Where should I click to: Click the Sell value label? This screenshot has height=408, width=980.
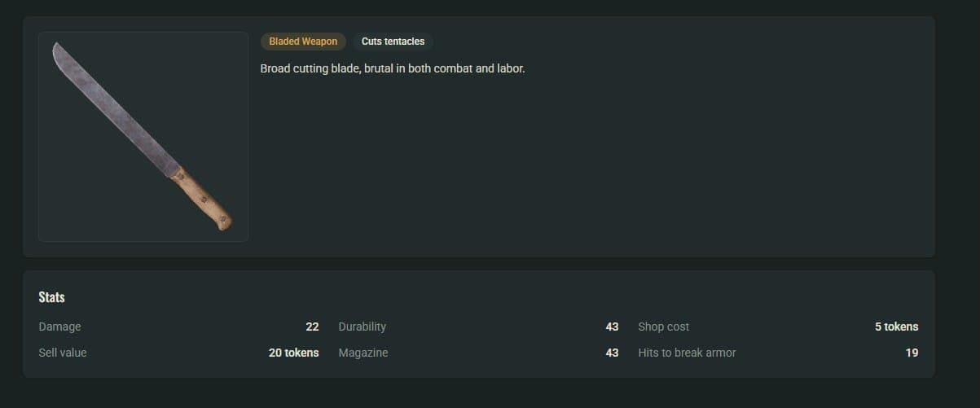[63, 353]
